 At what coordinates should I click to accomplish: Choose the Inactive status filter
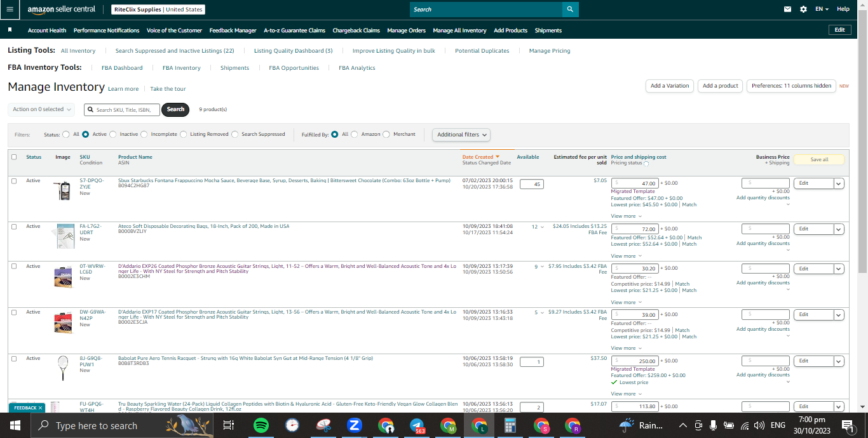tap(113, 135)
